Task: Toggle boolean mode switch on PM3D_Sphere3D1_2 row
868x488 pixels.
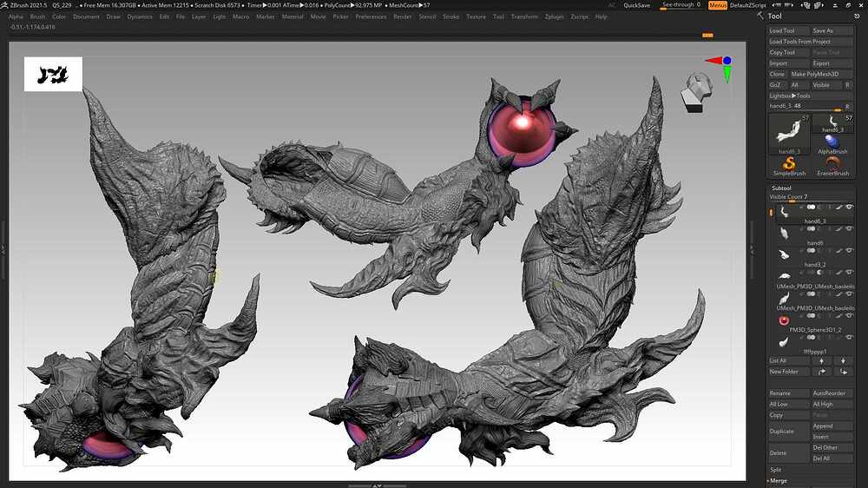Action: 811,316
